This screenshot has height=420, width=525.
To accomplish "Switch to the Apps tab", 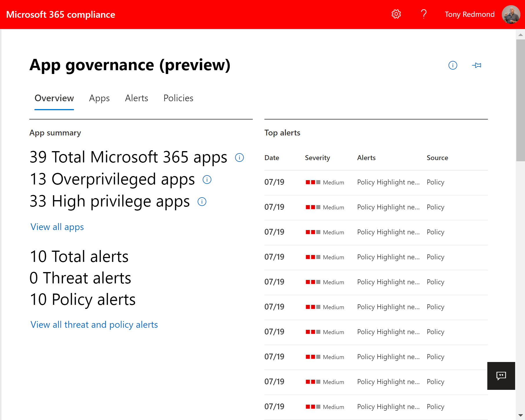I will point(99,98).
